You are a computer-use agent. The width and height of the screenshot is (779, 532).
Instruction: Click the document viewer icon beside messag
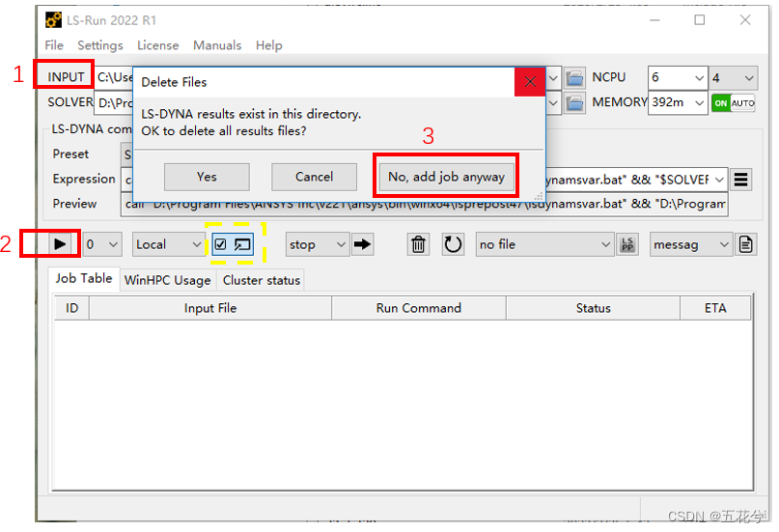tap(746, 244)
